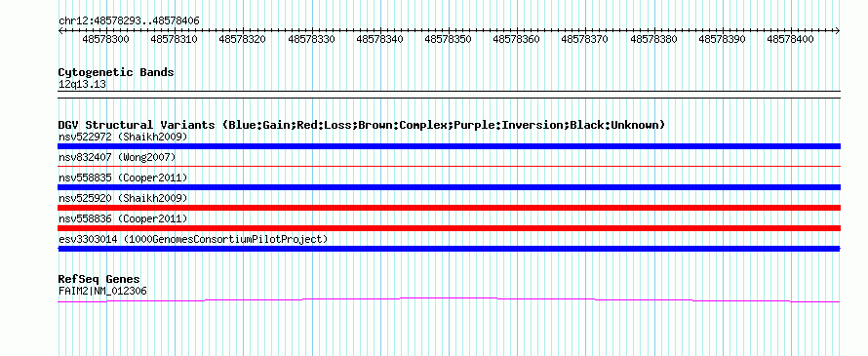
Task: Click ruler position 48578310
Action: click(174, 40)
